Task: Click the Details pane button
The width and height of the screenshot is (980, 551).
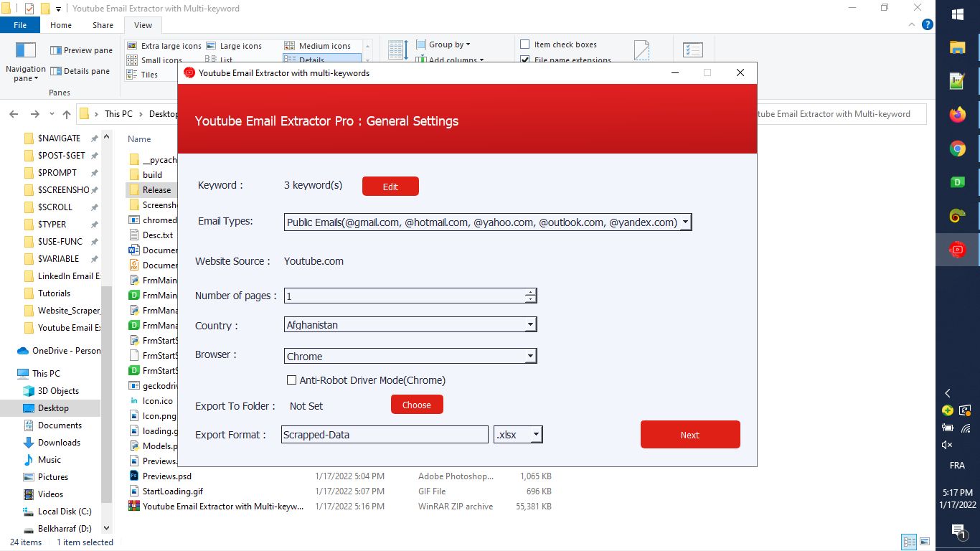Action: pos(80,71)
